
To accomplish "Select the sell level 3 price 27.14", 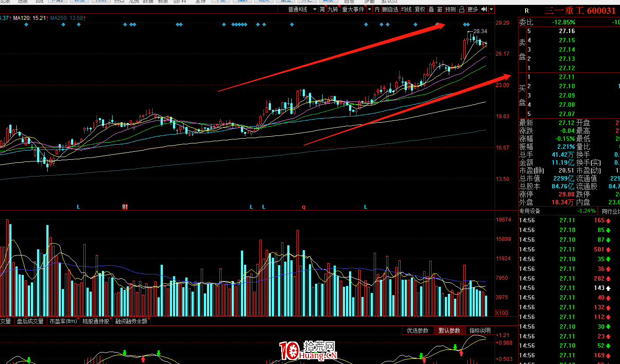I will 567,49.
